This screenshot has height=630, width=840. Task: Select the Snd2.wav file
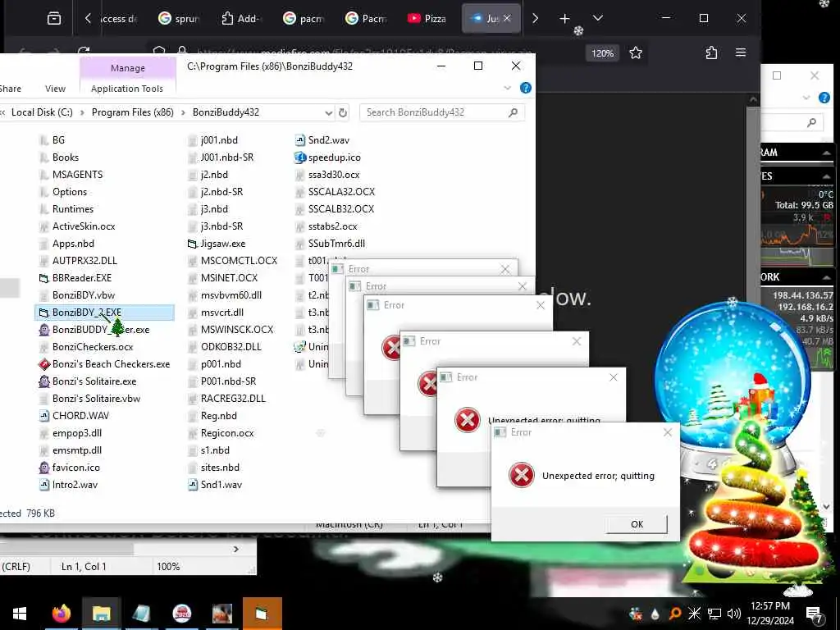(x=322, y=140)
